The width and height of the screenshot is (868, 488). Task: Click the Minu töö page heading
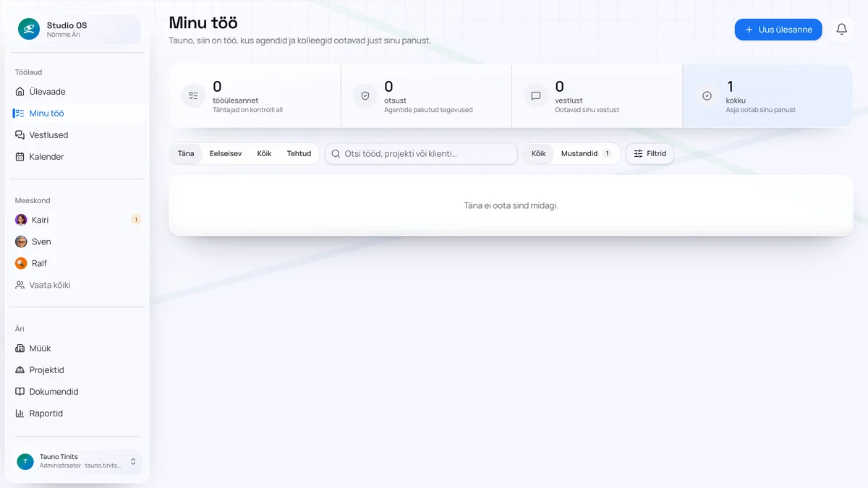coord(203,22)
